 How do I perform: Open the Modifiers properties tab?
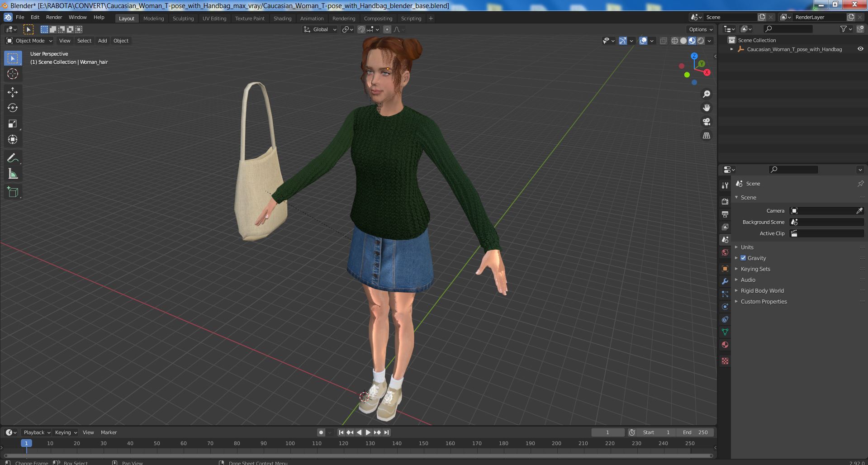pyautogui.click(x=725, y=281)
